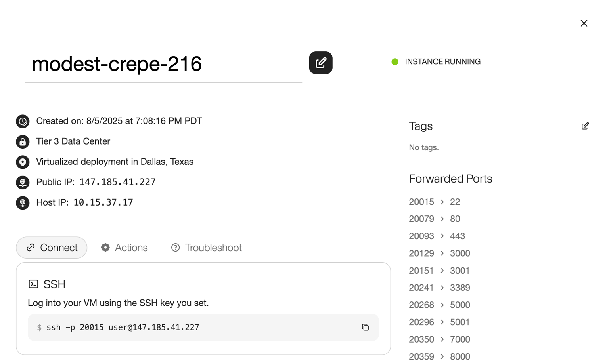The image size is (609, 364).
Task: Click the globe icon next to Public IP
Action: coord(23,182)
